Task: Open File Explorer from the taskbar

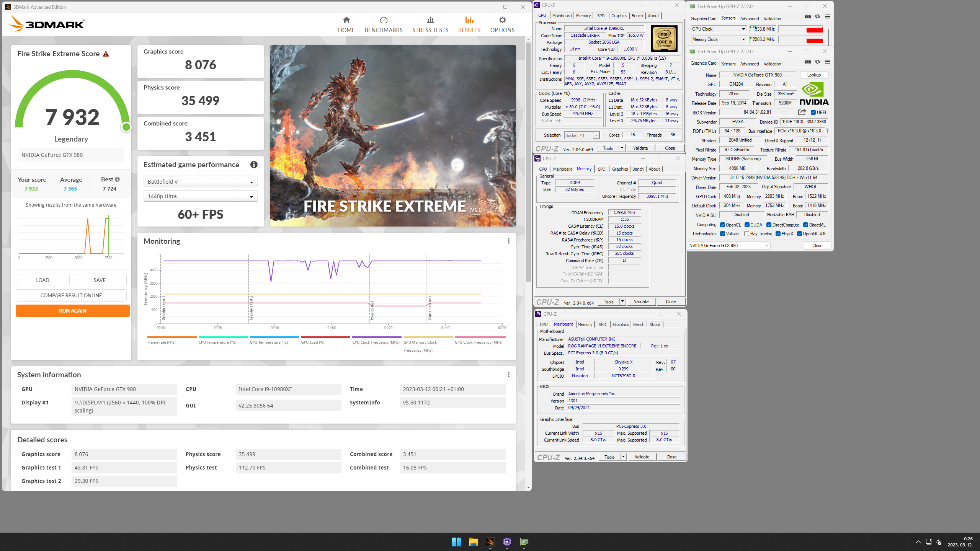Action: pos(473,542)
